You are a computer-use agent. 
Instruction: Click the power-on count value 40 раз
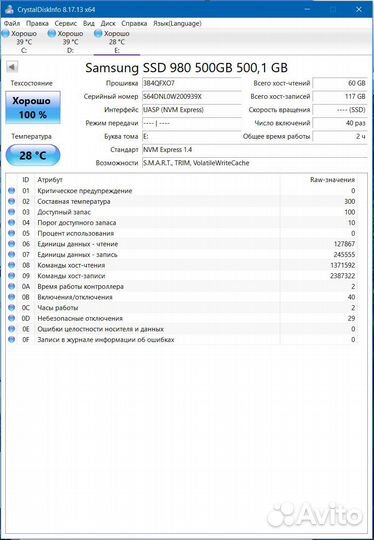(x=340, y=123)
